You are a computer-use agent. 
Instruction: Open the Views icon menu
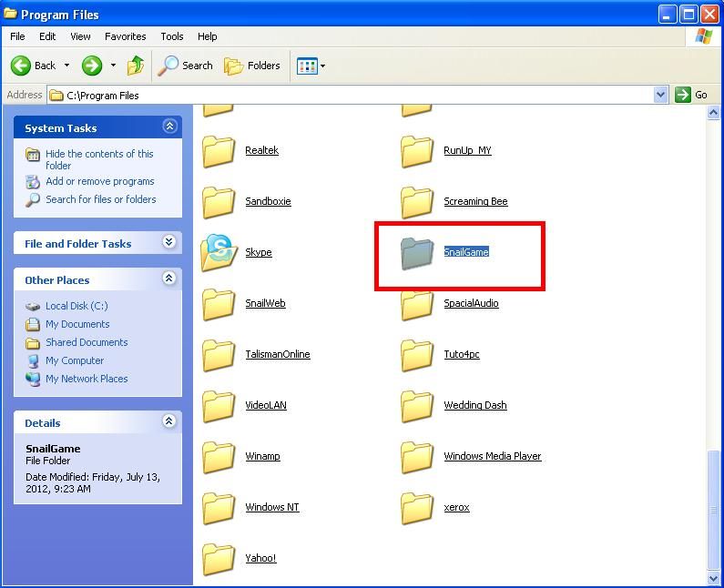click(307, 66)
